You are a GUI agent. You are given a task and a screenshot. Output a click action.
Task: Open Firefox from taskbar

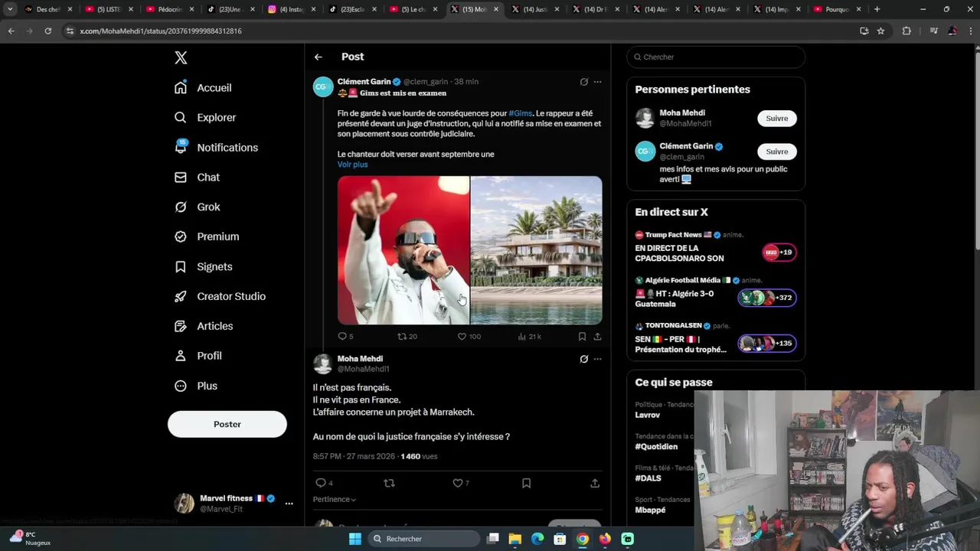(x=605, y=539)
